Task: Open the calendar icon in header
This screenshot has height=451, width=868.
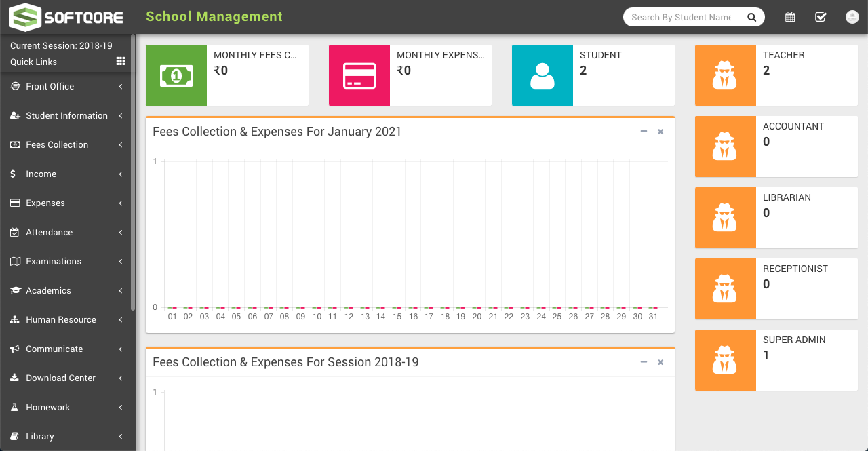Action: (x=790, y=17)
